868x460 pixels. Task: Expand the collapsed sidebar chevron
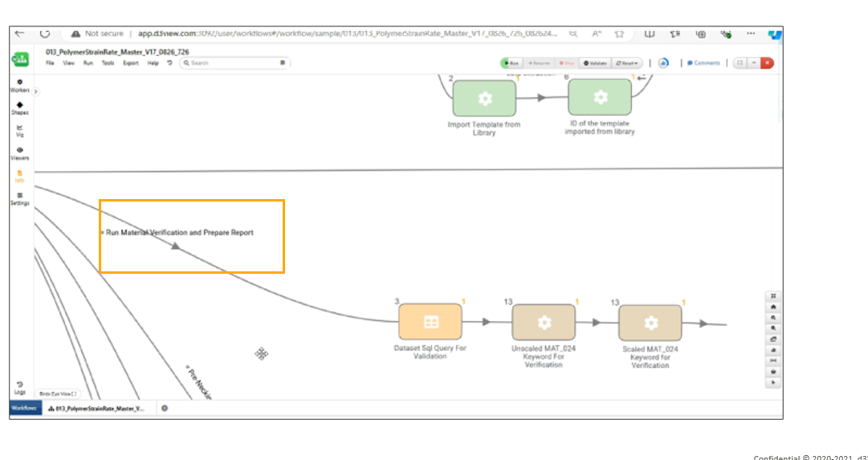(x=36, y=92)
